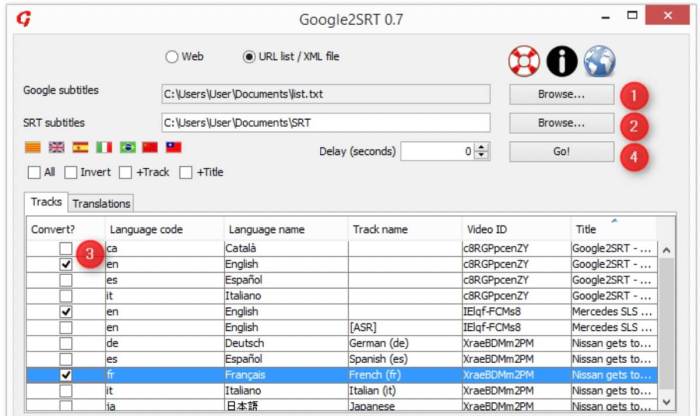
Task: Click the track list scrollbar thumb
Action: click(667, 323)
